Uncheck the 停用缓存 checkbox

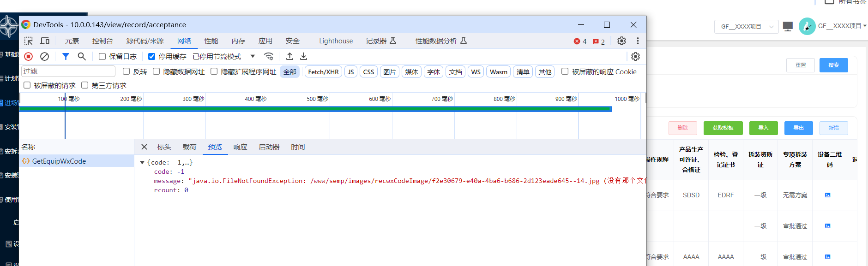coord(151,57)
